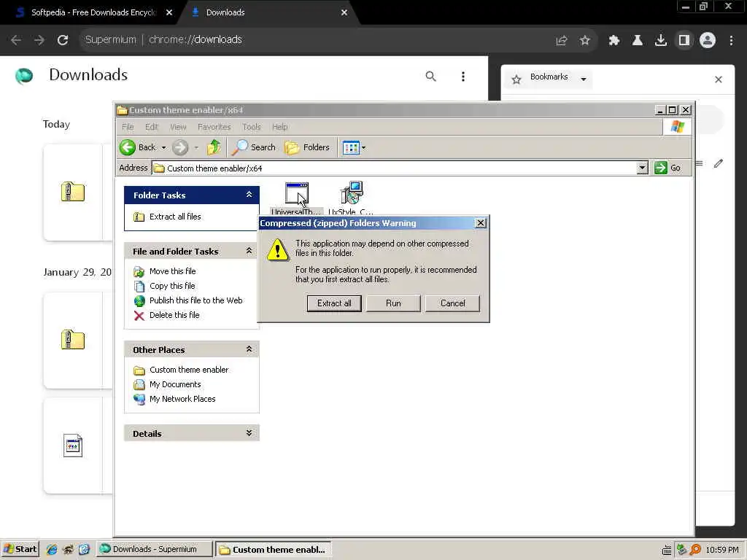The width and height of the screenshot is (747, 560).
Task: Click the Explorer Forward arrow button
Action: point(180,147)
